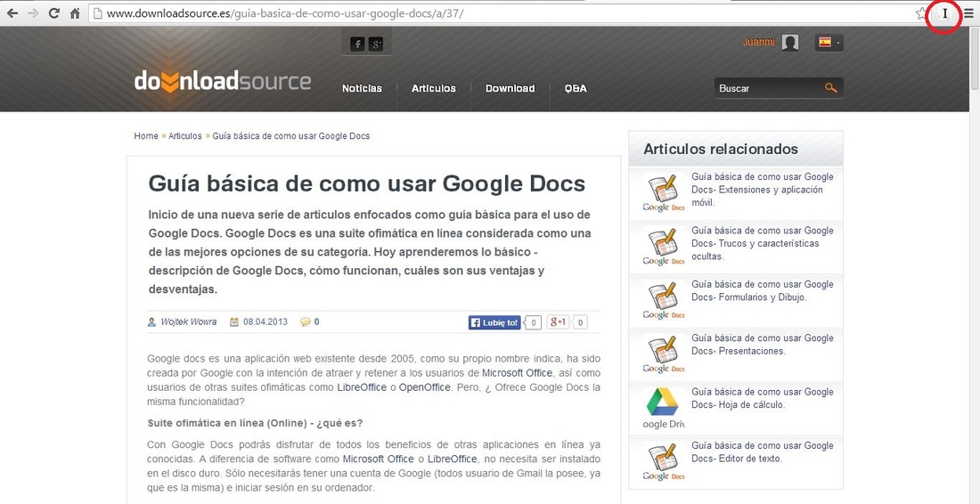Image resolution: width=980 pixels, height=504 pixels.
Task: Open the Articulos menu item
Action: coord(434,88)
